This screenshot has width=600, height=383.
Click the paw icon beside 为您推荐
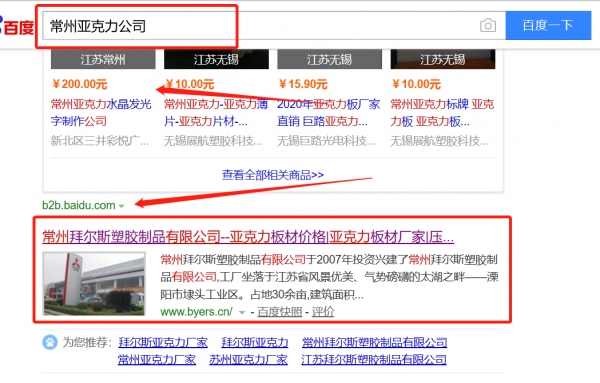click(x=50, y=342)
